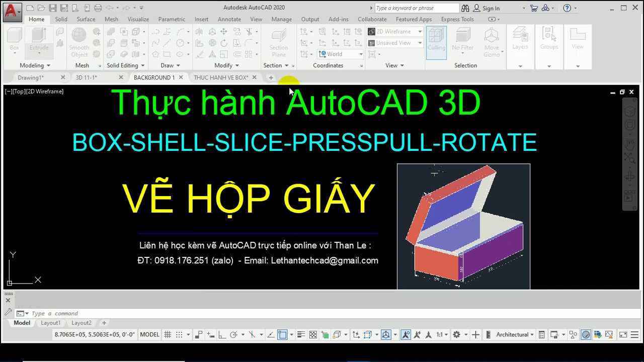Image resolution: width=644 pixels, height=362 pixels.
Task: Click the command line customize wrench icon
Action: (x=8, y=313)
